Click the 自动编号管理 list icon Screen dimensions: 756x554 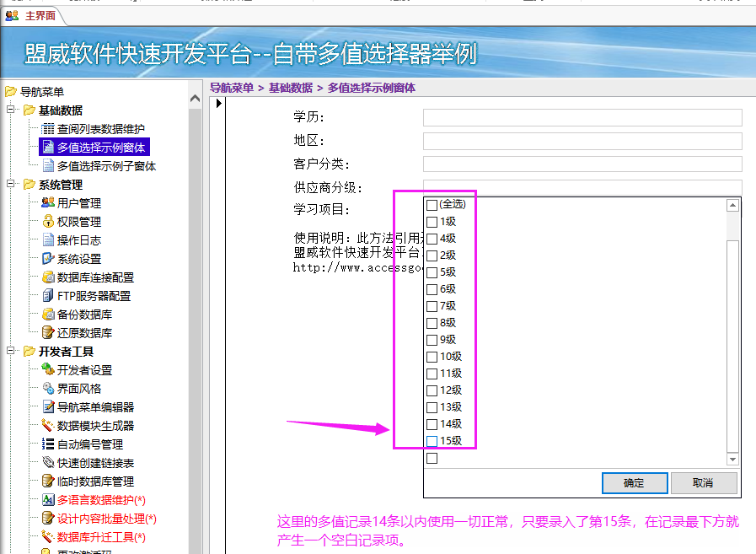[48, 444]
